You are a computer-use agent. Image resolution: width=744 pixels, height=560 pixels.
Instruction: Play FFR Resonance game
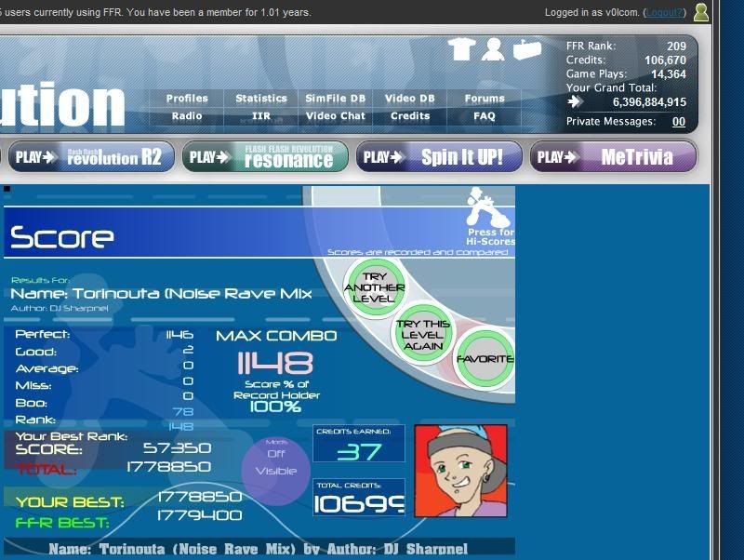[x=265, y=156]
